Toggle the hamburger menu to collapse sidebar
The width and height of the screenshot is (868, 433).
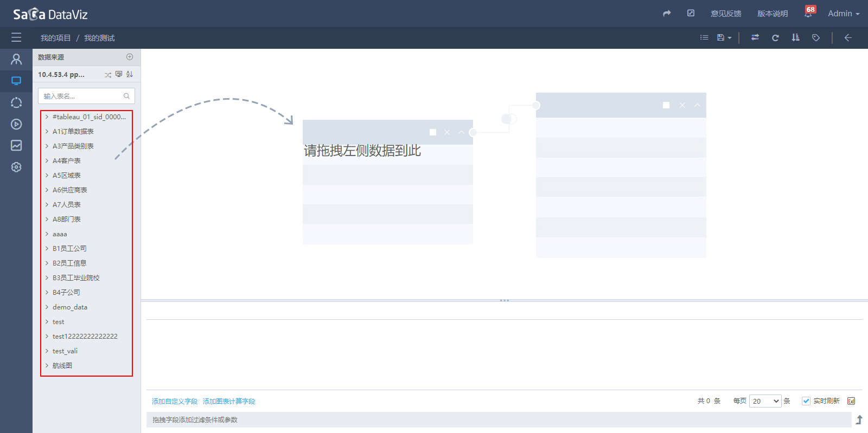(x=16, y=38)
